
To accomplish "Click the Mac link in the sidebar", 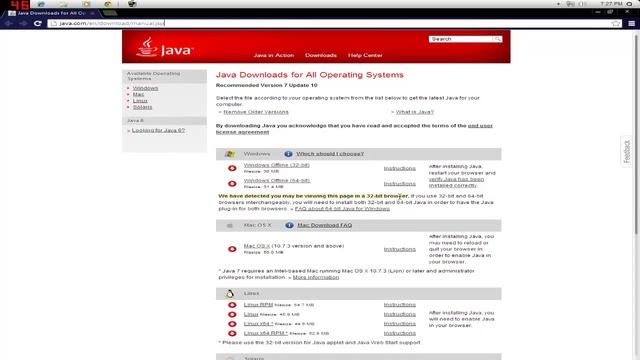I will pyautogui.click(x=138, y=94).
